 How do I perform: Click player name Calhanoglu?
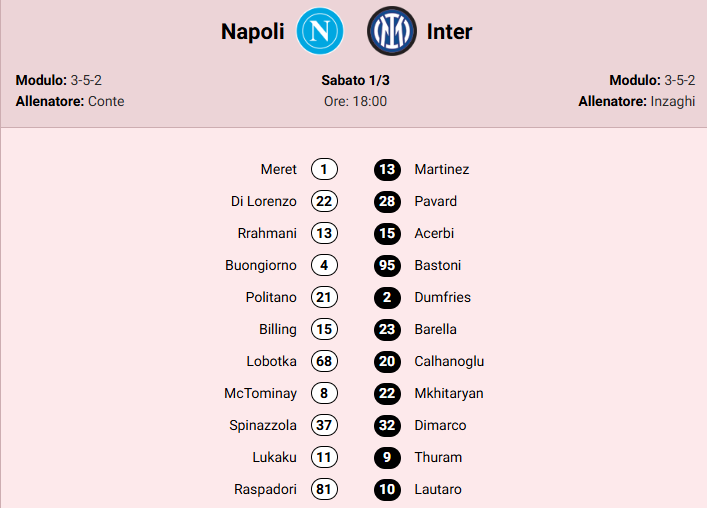pyautogui.click(x=449, y=361)
